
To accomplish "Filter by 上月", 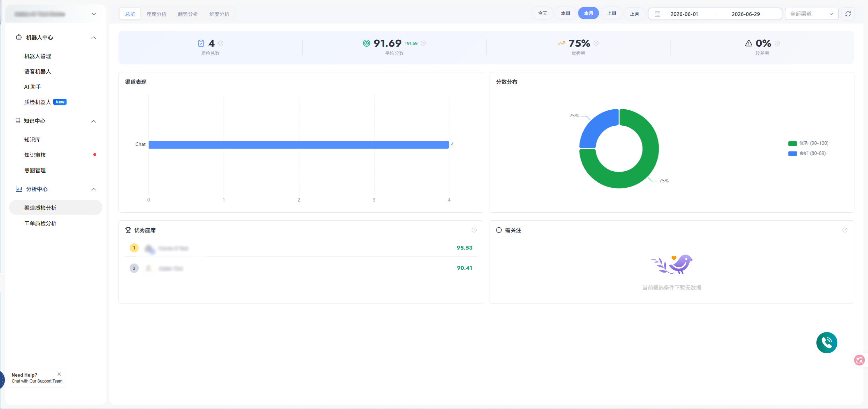I will pos(634,14).
